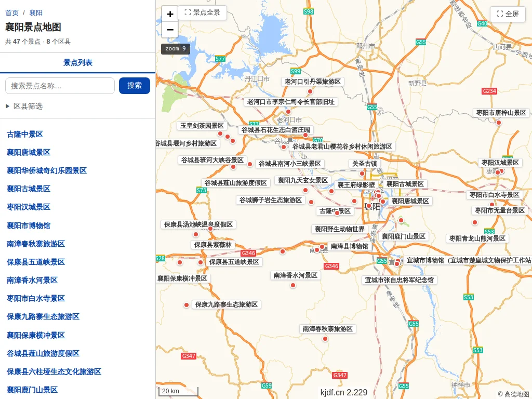The image size is (532, 399).
Task: Open 襄阳鹿门山景区 in the list
Action: tap(32, 390)
